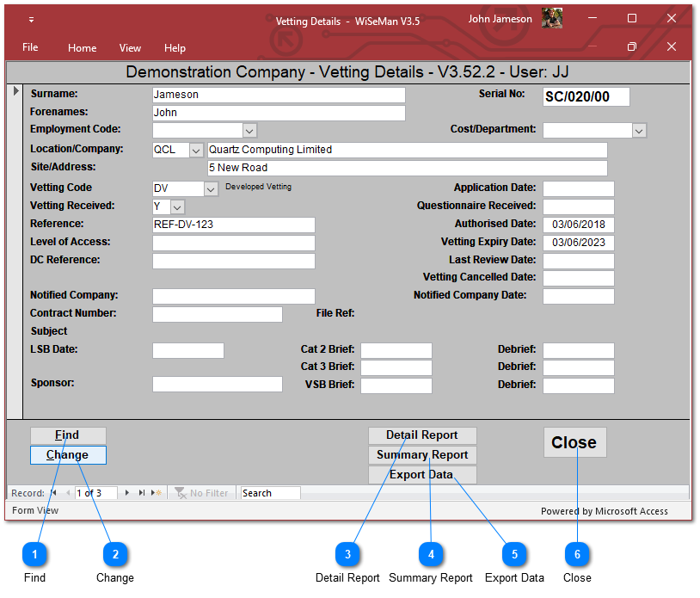Expand the Vetting Code dropdown

pyautogui.click(x=211, y=188)
